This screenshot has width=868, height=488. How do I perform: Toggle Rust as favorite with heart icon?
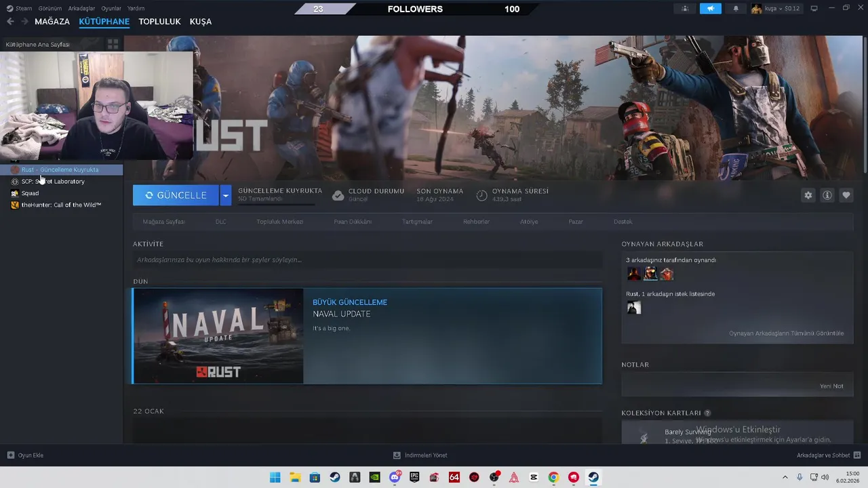click(846, 195)
